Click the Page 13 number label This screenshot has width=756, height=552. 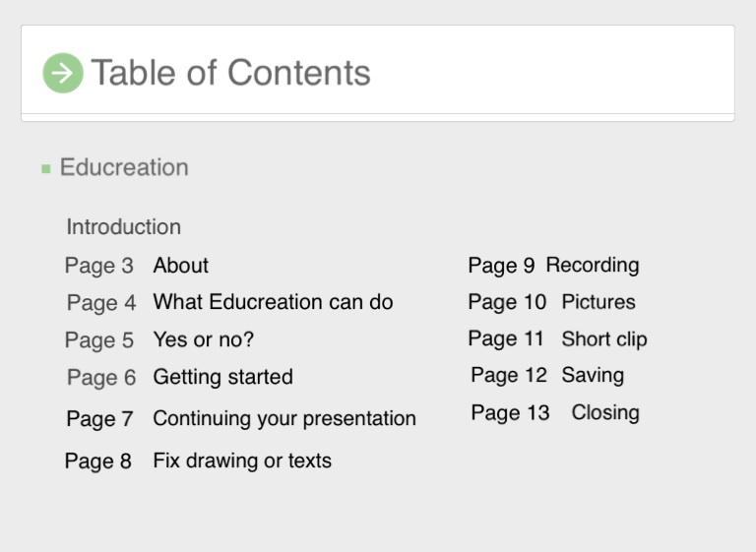509,412
